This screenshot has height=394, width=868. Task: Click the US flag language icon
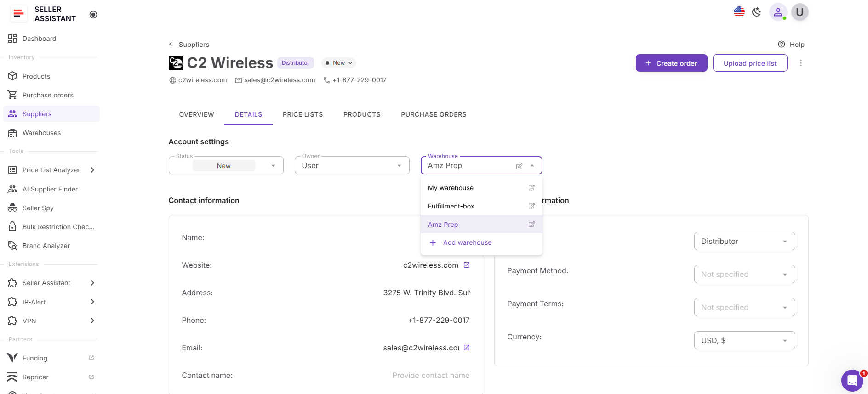click(739, 12)
